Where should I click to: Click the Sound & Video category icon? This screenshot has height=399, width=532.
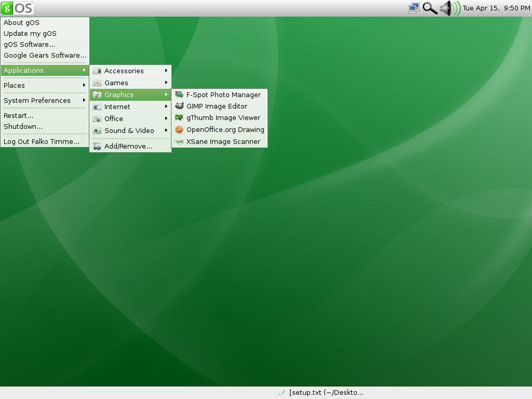pos(97,130)
